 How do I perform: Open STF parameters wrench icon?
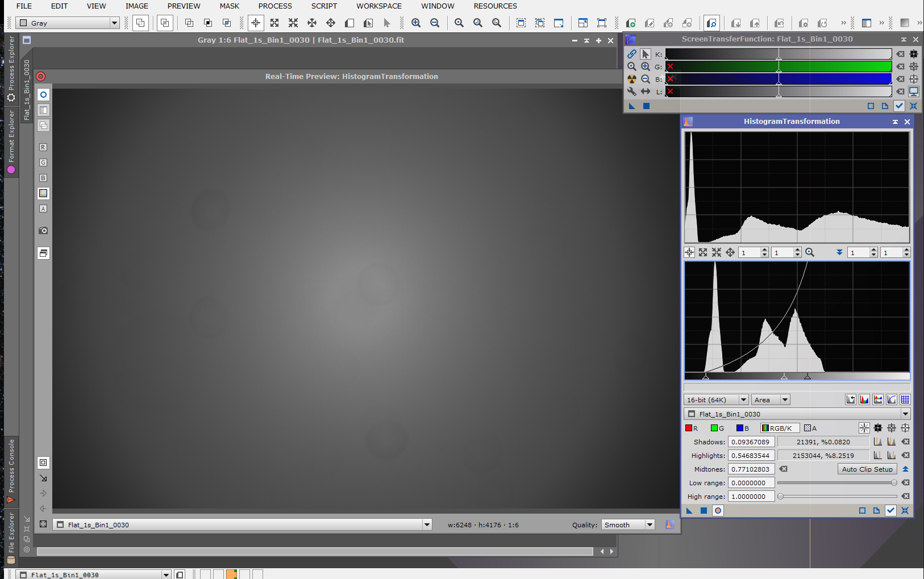point(632,91)
